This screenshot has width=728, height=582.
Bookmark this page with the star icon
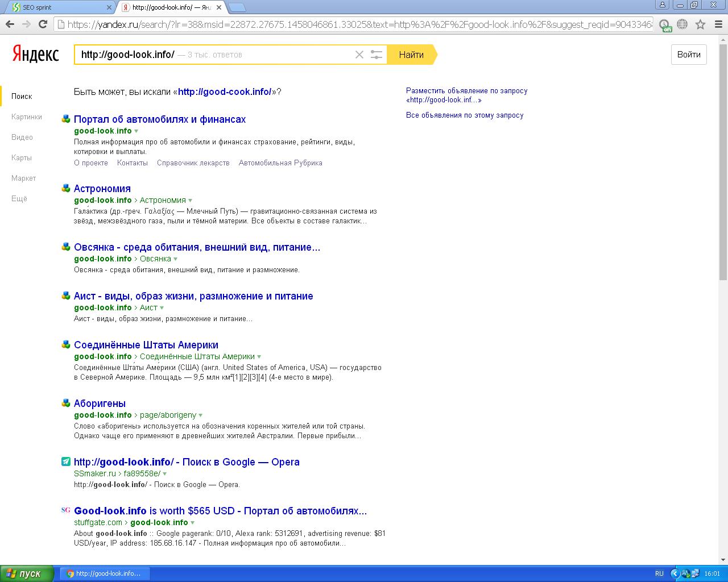[701, 24]
